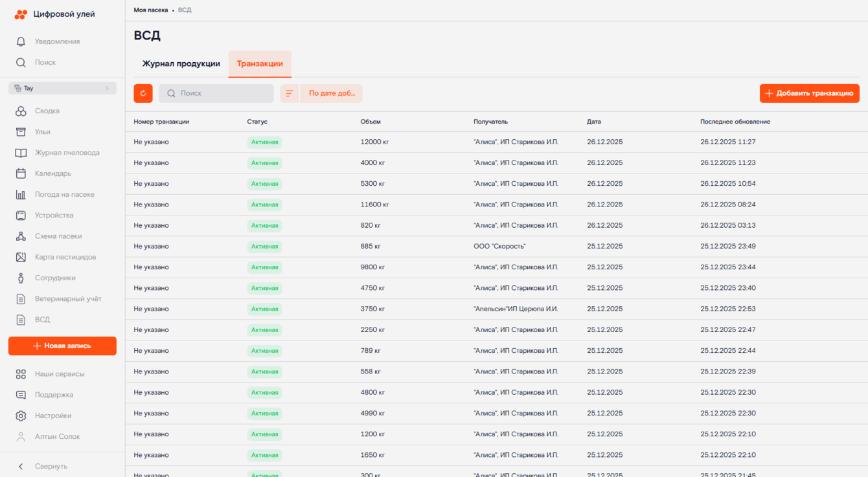The image size is (868, 477).
Task: Open the Сводка dashboard icon
Action: (21, 111)
